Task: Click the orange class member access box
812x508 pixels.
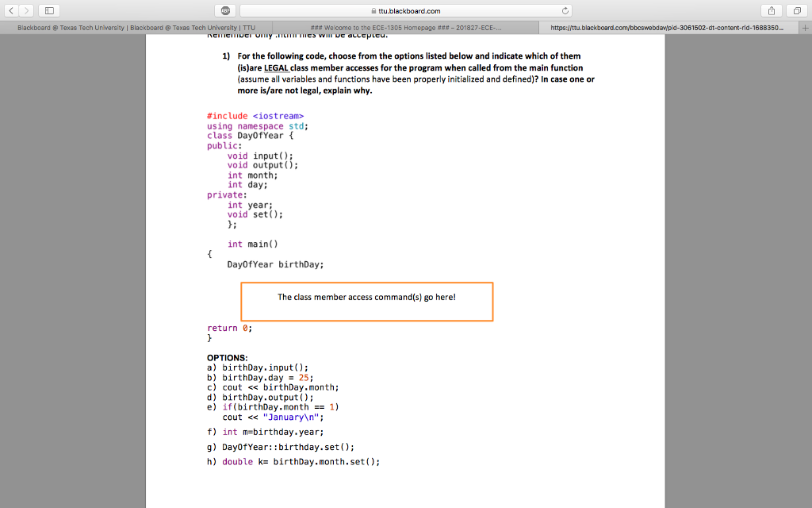Action: tap(366, 302)
